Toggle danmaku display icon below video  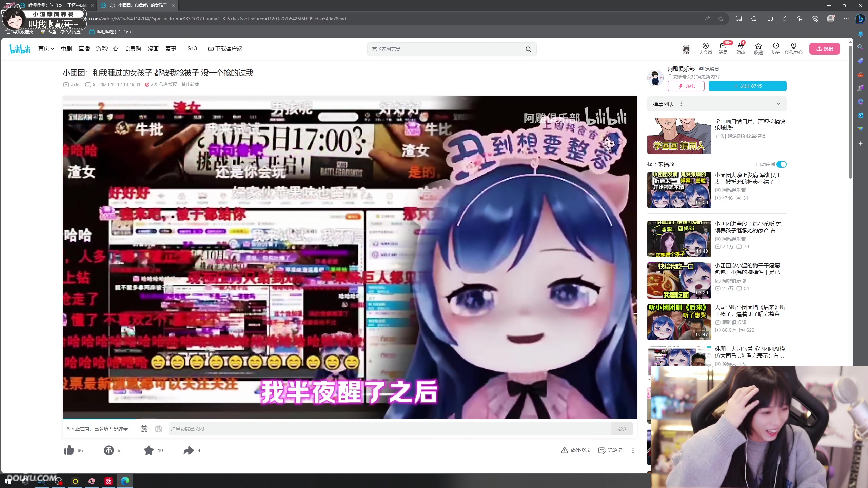coord(144,429)
